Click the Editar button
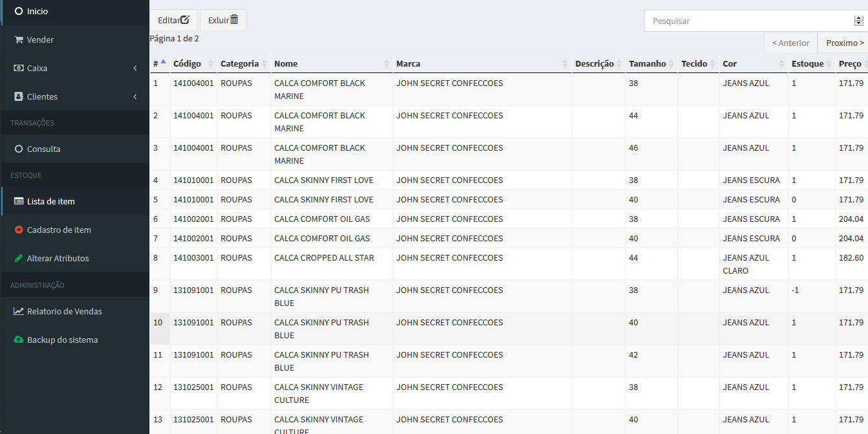The height and width of the screenshot is (434, 868). point(173,20)
